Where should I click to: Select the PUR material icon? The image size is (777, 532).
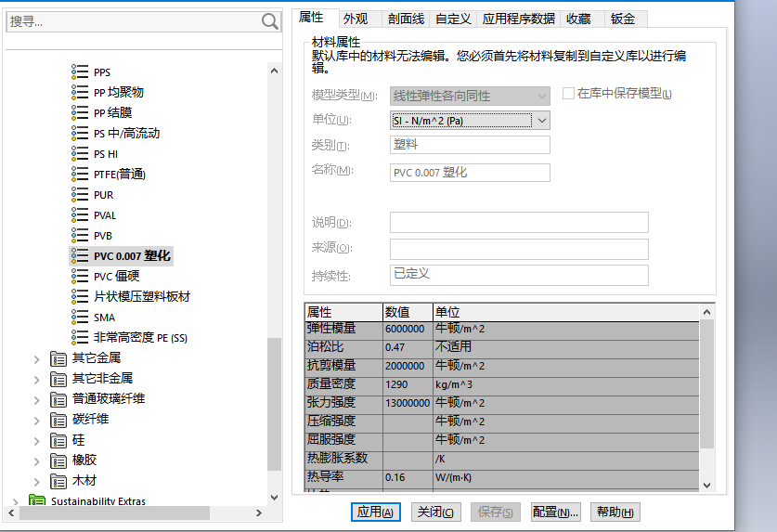click(80, 195)
